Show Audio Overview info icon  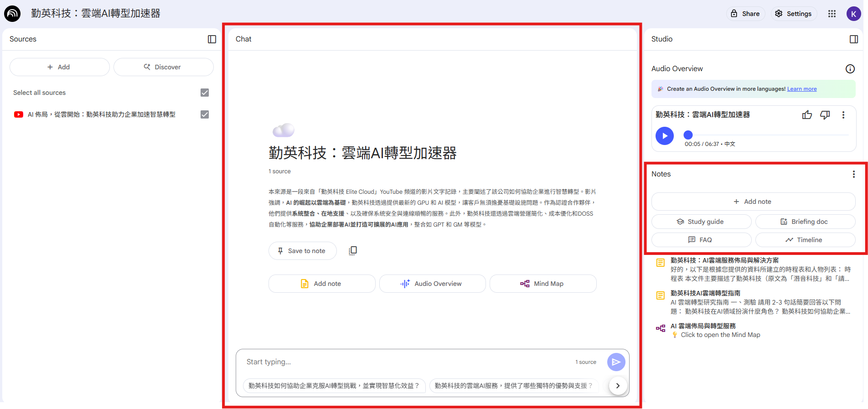click(x=850, y=69)
